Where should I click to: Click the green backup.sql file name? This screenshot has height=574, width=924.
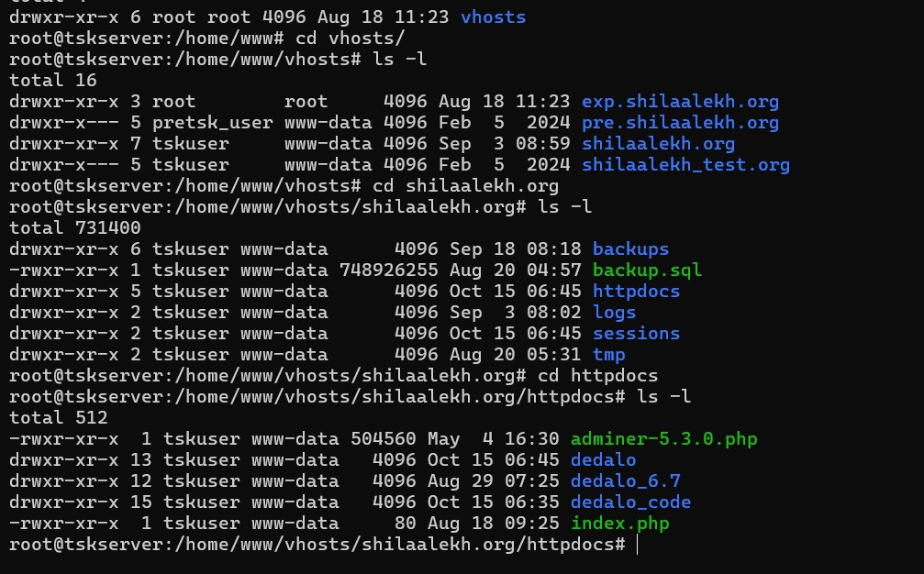[x=647, y=270]
